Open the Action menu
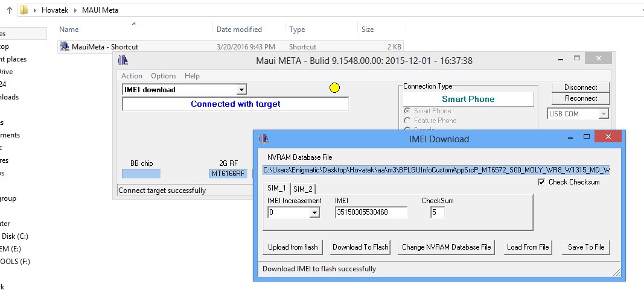This screenshot has width=644, height=293. tap(132, 76)
